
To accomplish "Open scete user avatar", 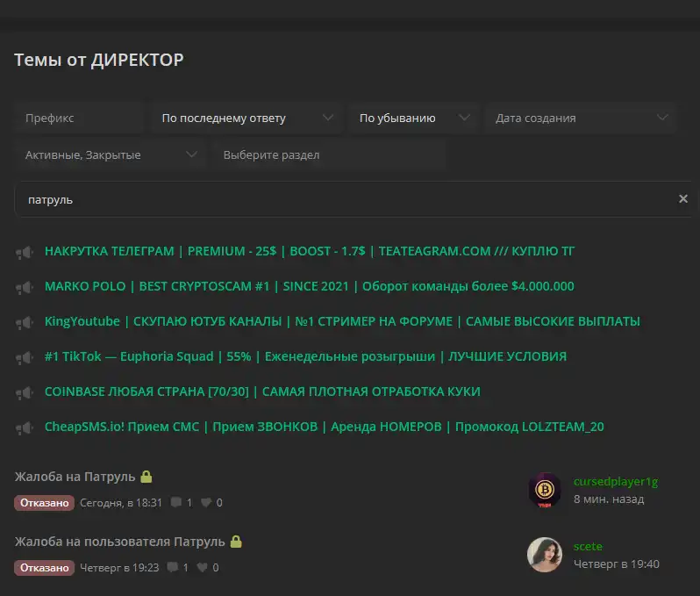I will tap(544, 555).
